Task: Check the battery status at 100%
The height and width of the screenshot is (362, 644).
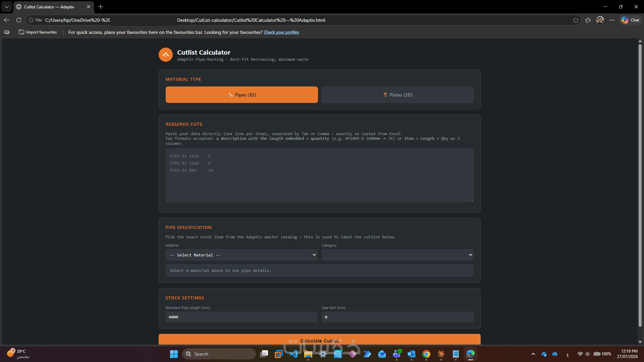Action: [x=602, y=354]
